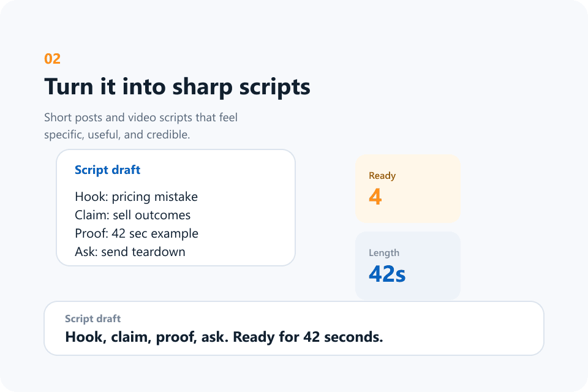Screen dimensions: 588x392
Task: Click the bottom Script draft banner
Action: (x=294, y=328)
